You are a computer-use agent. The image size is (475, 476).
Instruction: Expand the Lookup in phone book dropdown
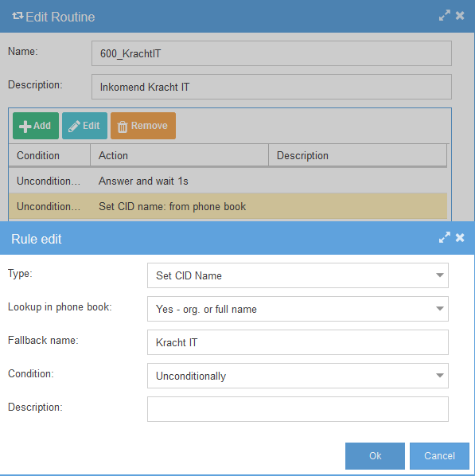point(298,309)
